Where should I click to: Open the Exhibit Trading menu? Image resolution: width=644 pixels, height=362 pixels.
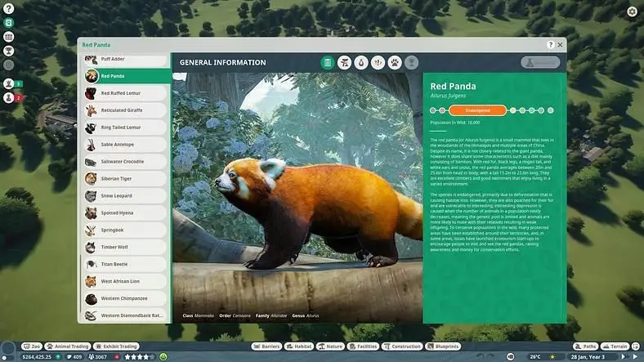click(x=117, y=346)
